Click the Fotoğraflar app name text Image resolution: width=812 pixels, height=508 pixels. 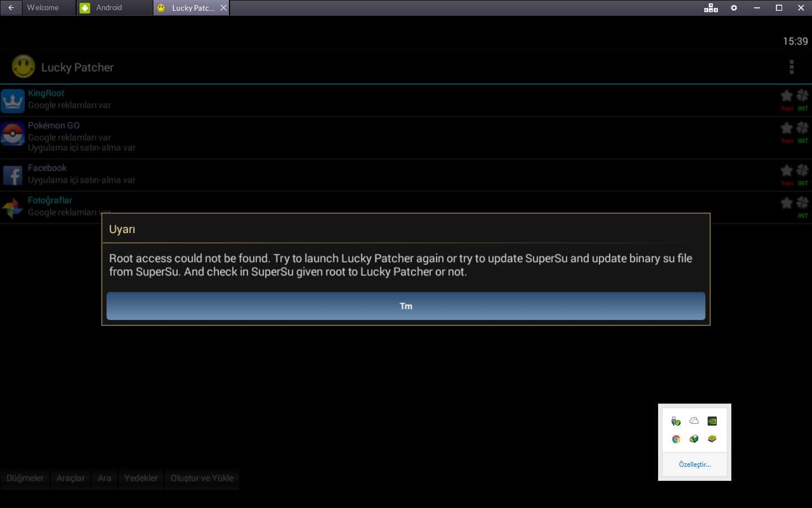click(x=50, y=200)
